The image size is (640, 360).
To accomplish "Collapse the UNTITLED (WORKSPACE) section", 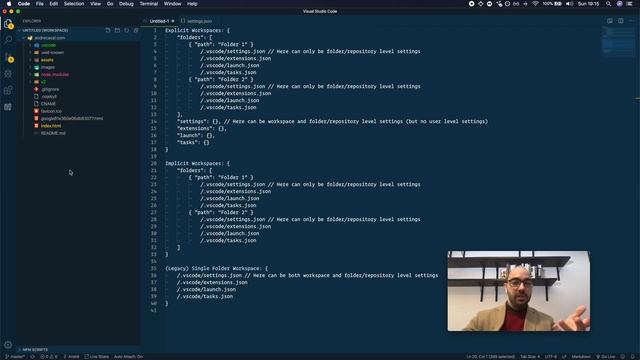I will click(45, 30).
